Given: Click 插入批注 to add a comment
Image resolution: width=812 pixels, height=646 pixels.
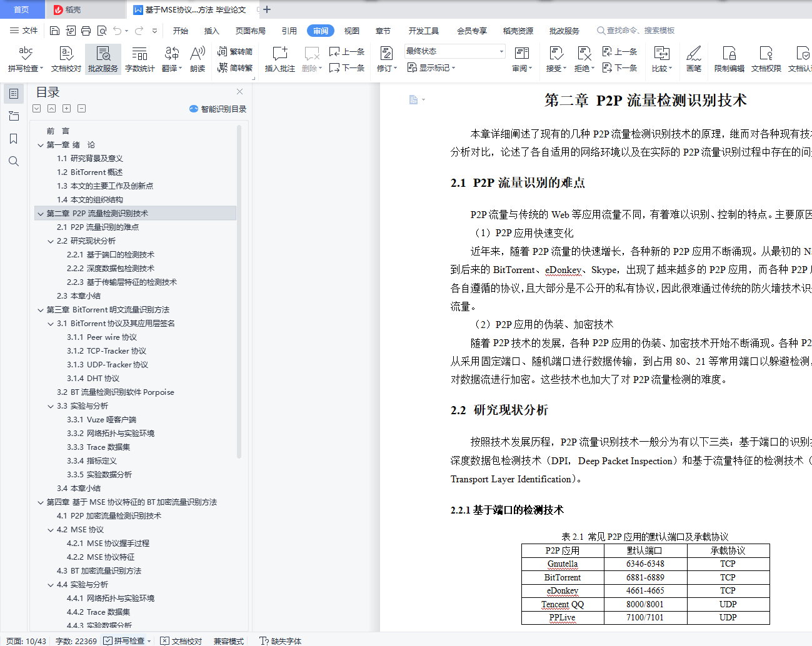Looking at the screenshot, I should (x=280, y=59).
